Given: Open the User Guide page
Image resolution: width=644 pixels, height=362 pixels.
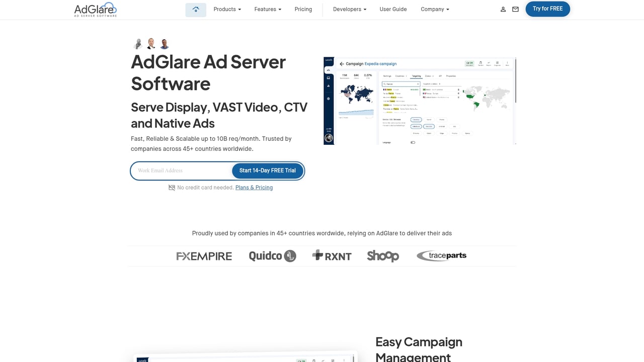Looking at the screenshot, I should (393, 9).
